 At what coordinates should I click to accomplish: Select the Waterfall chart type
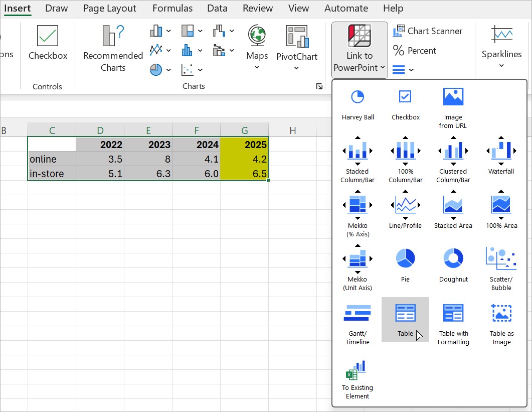coord(501,158)
